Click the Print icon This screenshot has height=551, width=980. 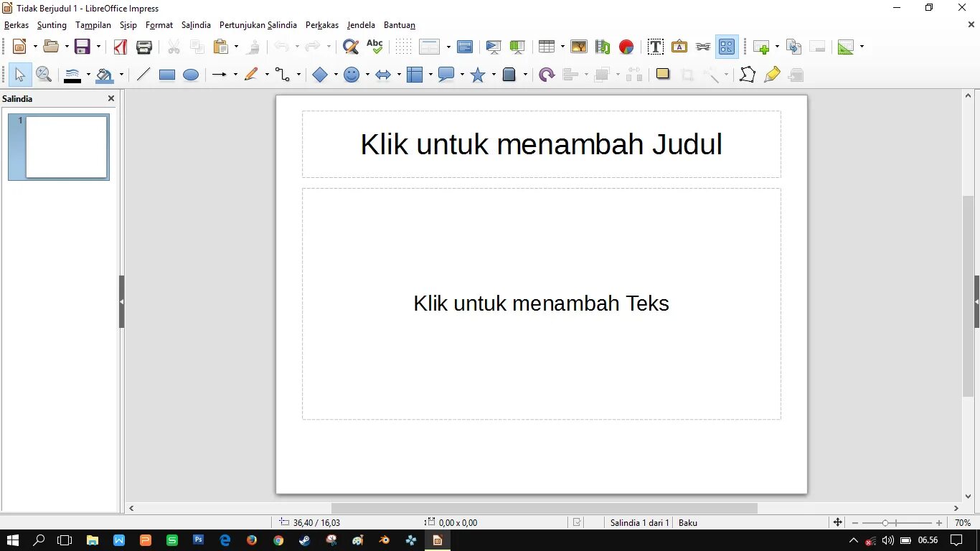pyautogui.click(x=144, y=47)
